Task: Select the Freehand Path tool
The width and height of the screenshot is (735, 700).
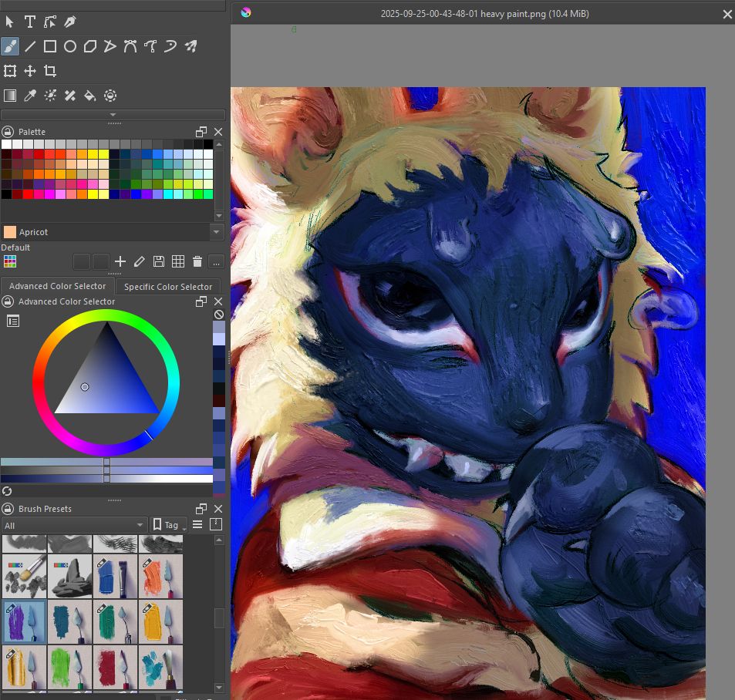Action: click(x=150, y=46)
